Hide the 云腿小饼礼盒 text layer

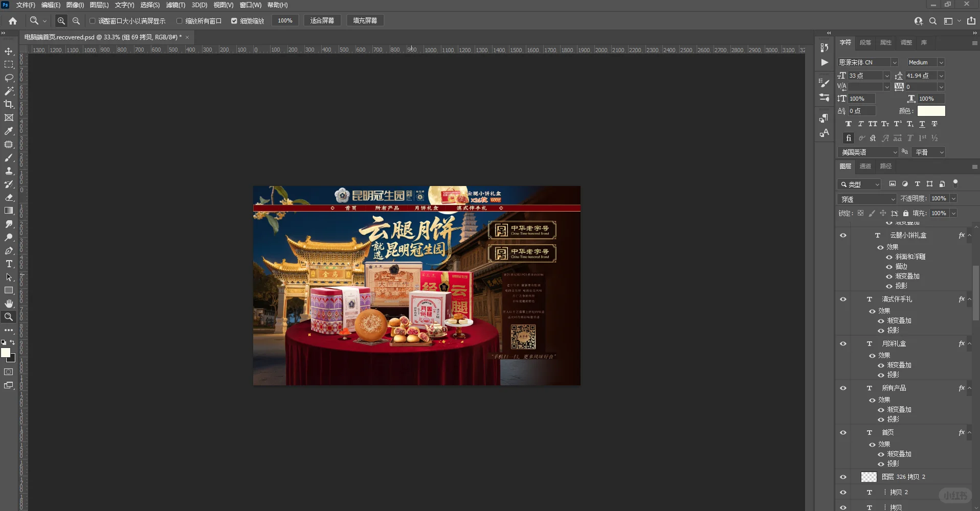click(x=843, y=236)
